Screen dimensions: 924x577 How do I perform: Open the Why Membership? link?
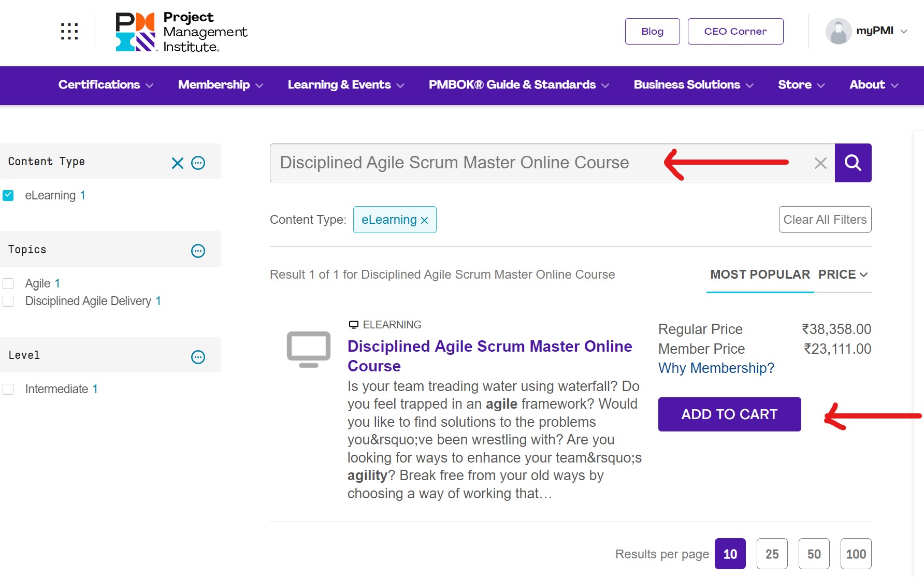716,368
